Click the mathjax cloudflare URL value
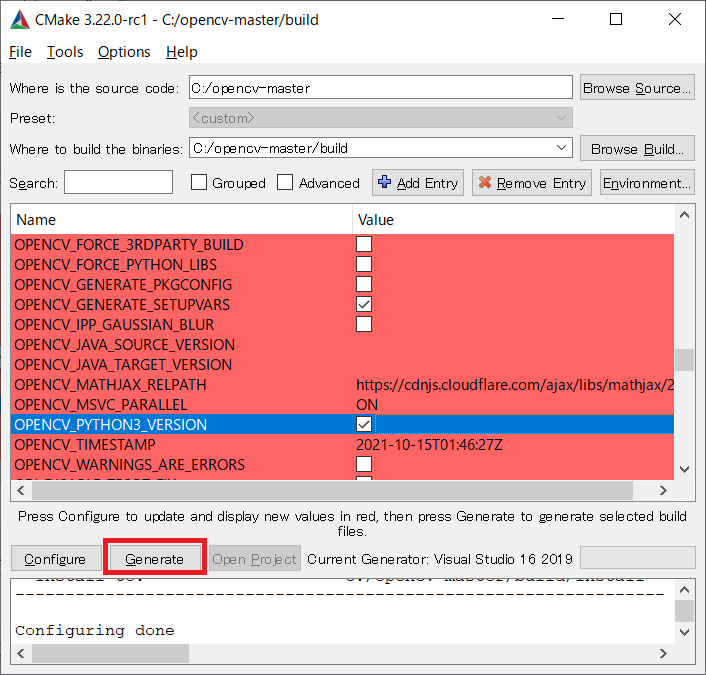The height and width of the screenshot is (675, 706). tap(515, 385)
